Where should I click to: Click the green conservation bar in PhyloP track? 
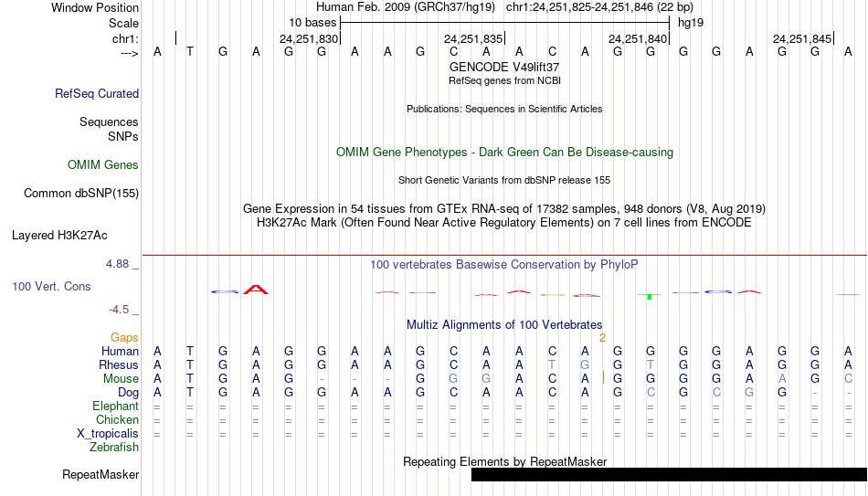click(650, 297)
